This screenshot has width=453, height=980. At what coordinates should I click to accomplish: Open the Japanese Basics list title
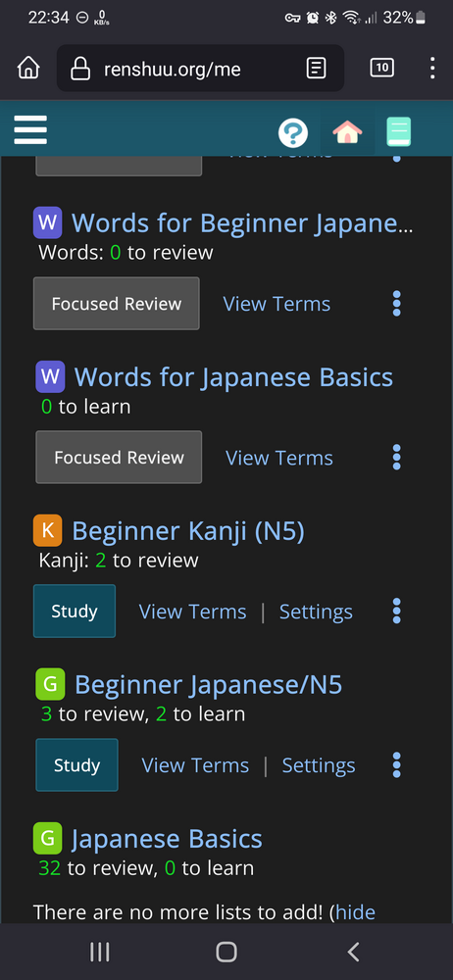167,839
